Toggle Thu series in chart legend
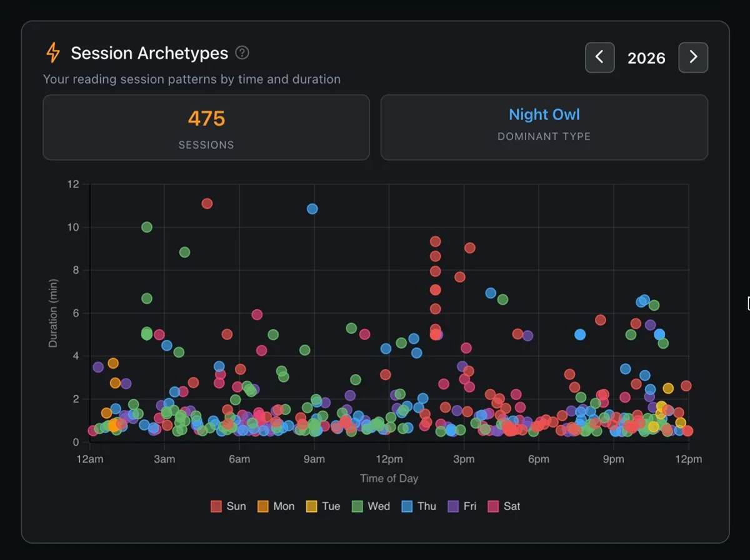Image resolution: width=750 pixels, height=560 pixels. pos(419,506)
